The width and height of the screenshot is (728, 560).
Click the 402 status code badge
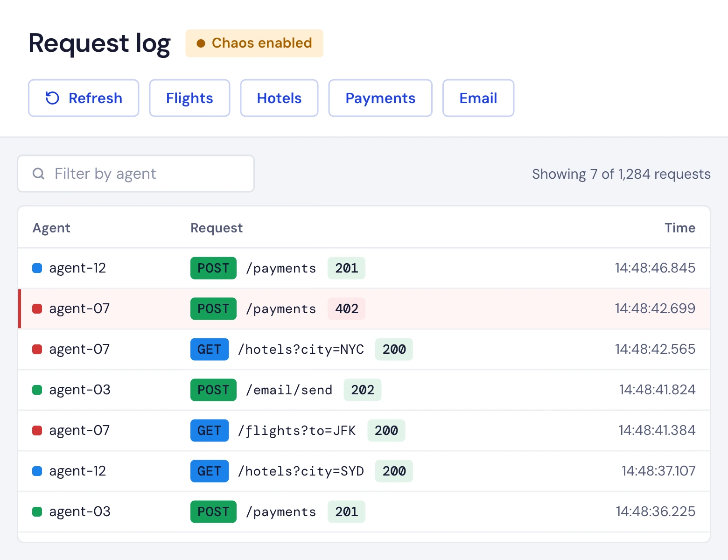[346, 308]
